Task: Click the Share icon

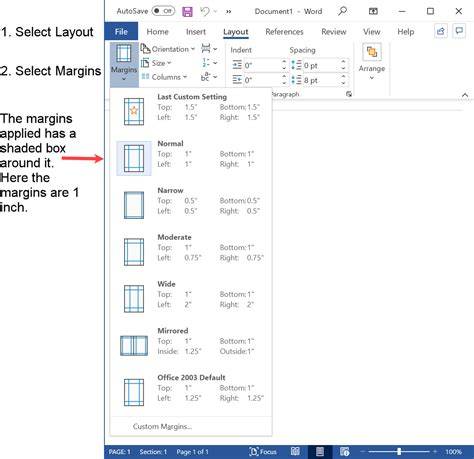Action: (x=441, y=31)
